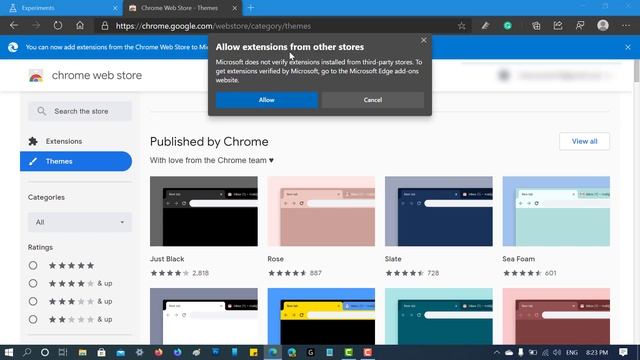The width and height of the screenshot is (640, 360).
Task: Open File Explorer from the taskbar
Action: point(82,352)
